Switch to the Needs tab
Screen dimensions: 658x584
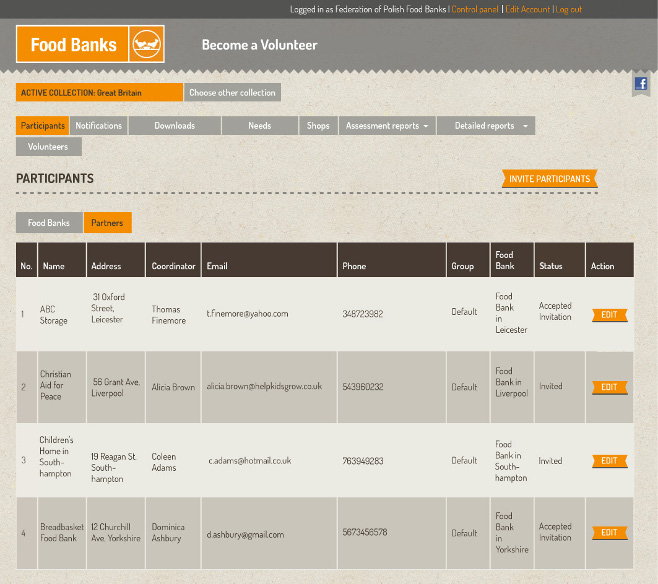pos(260,126)
